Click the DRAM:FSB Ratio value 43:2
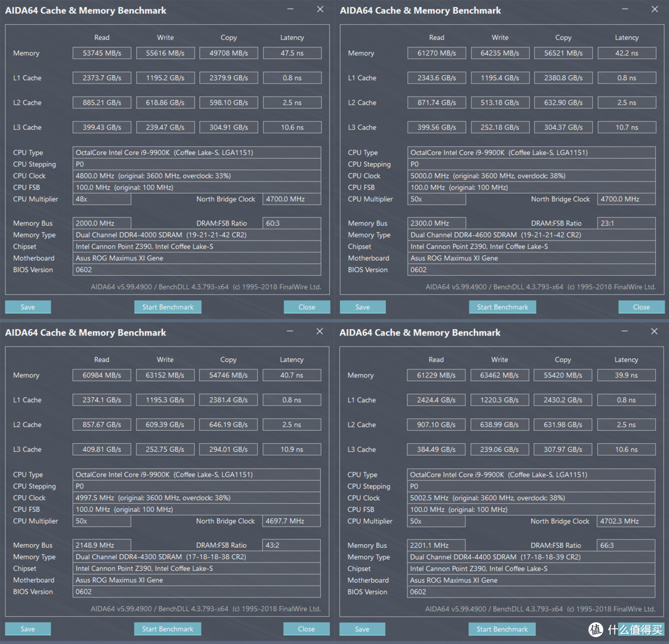The image size is (669, 644). (x=292, y=545)
